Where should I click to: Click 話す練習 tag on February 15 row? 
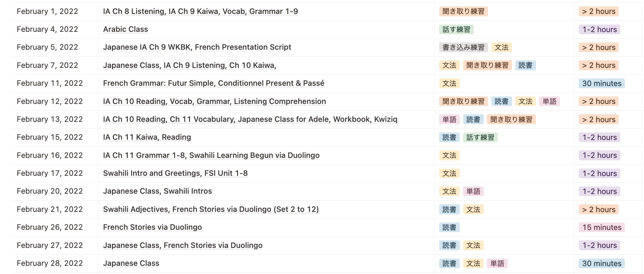point(480,138)
